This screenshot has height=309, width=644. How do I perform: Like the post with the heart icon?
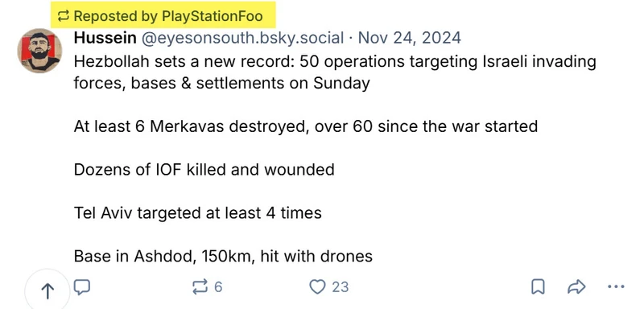point(317,286)
